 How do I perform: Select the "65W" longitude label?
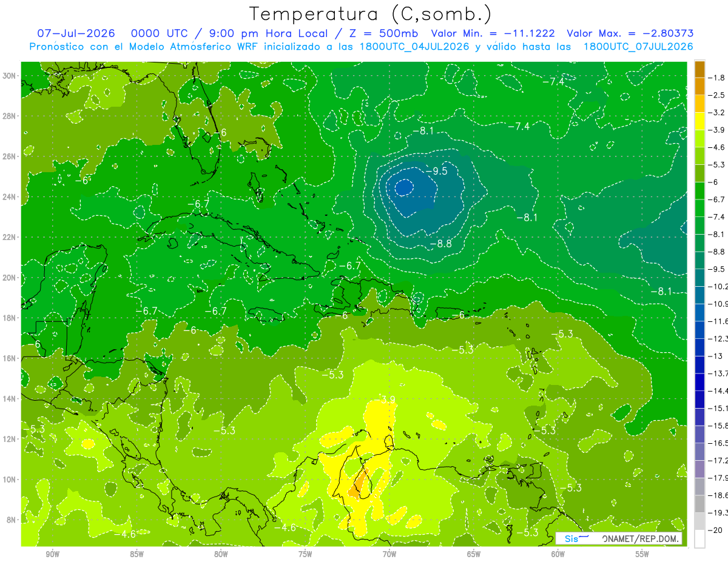[x=474, y=554]
